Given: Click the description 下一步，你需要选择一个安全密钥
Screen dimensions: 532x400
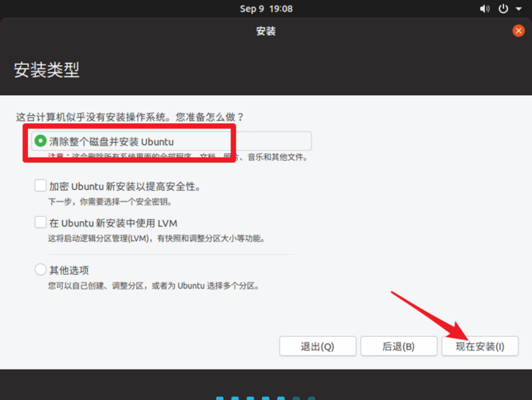Looking at the screenshot, I should 111,202.
